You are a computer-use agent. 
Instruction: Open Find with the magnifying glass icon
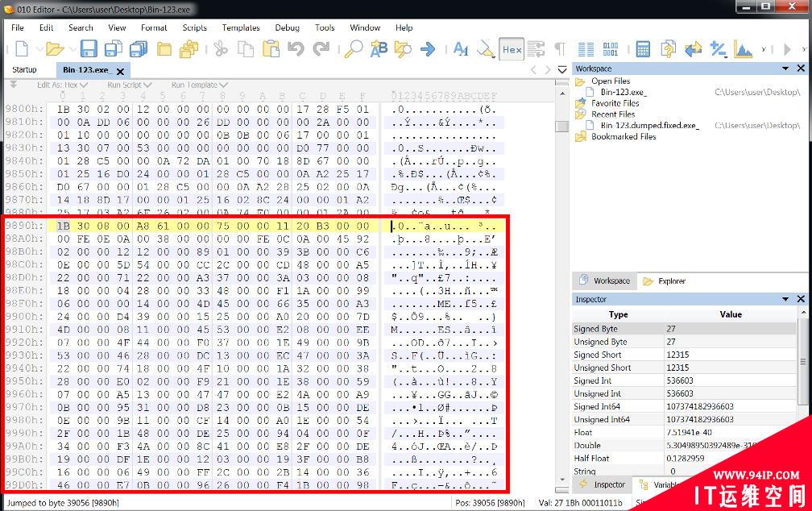pyautogui.click(x=354, y=49)
